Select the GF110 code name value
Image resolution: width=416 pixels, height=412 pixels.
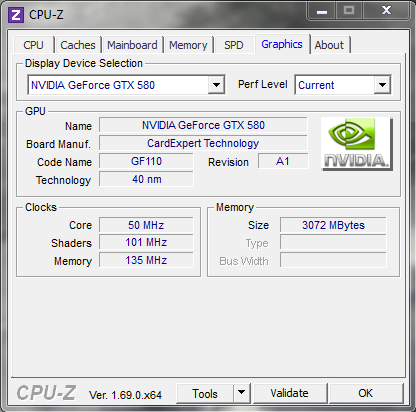(x=146, y=161)
